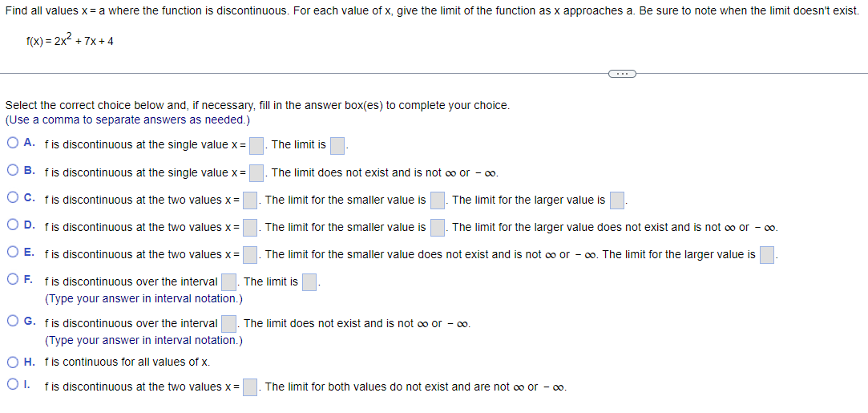
Task: Select choice G radio button
Action: tap(13, 322)
